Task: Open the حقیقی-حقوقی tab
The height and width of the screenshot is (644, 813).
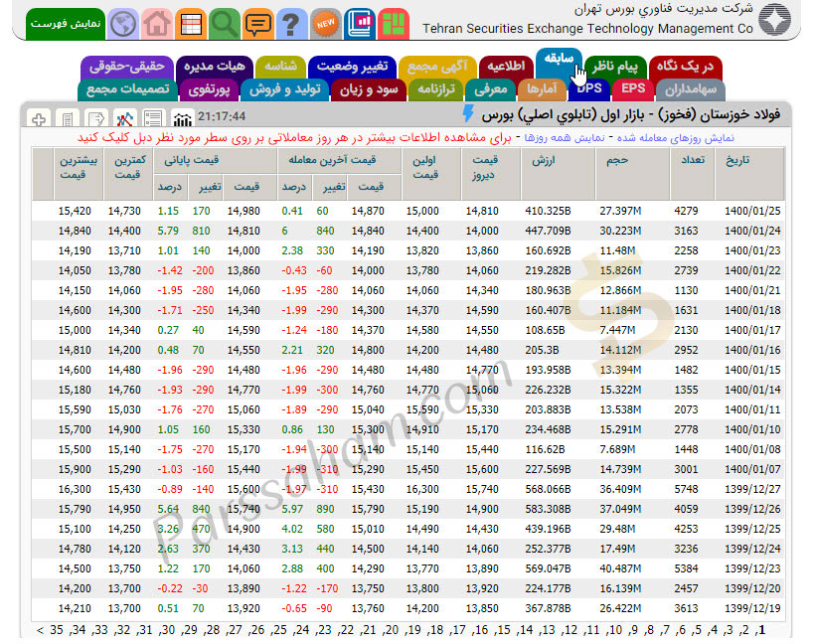Action: (x=126, y=67)
